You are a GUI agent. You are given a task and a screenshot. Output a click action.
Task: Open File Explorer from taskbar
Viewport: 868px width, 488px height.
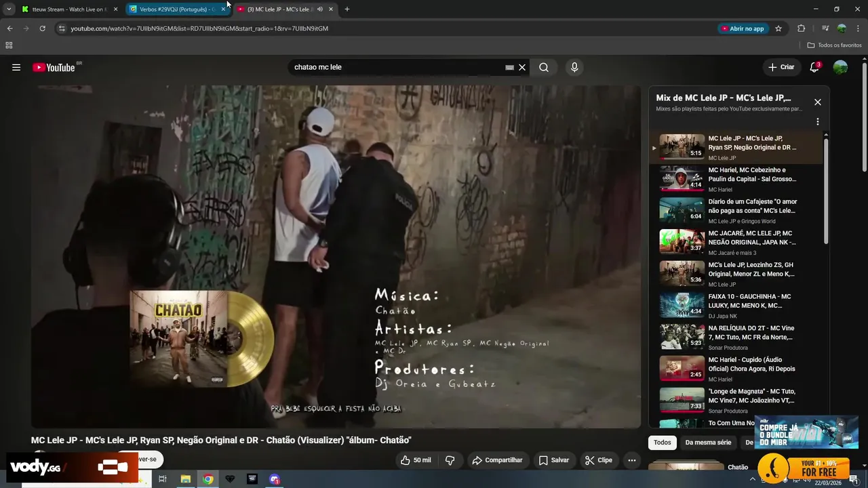click(x=185, y=479)
